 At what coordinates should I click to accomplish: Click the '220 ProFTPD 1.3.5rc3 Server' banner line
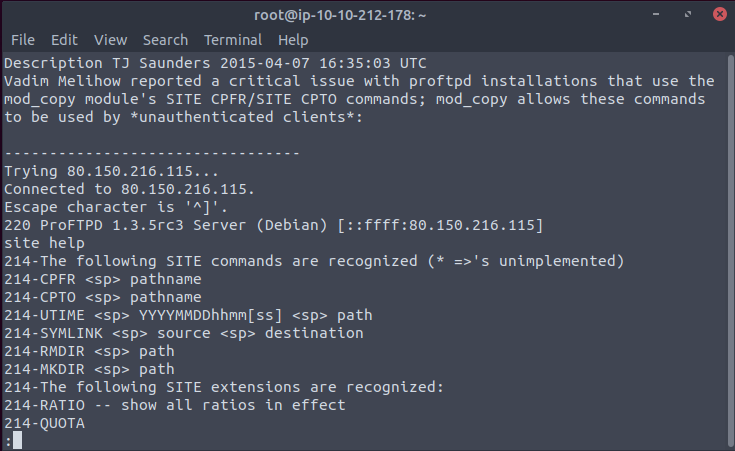[274, 226]
